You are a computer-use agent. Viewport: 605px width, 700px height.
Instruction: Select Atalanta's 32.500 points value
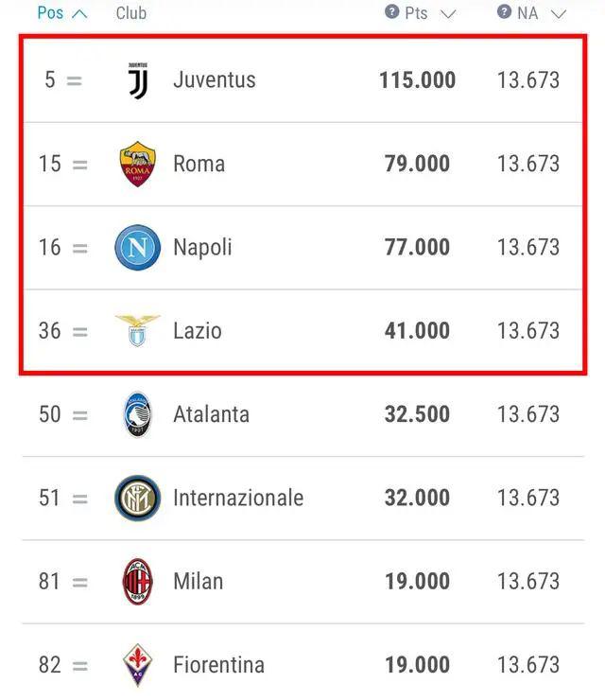point(417,414)
